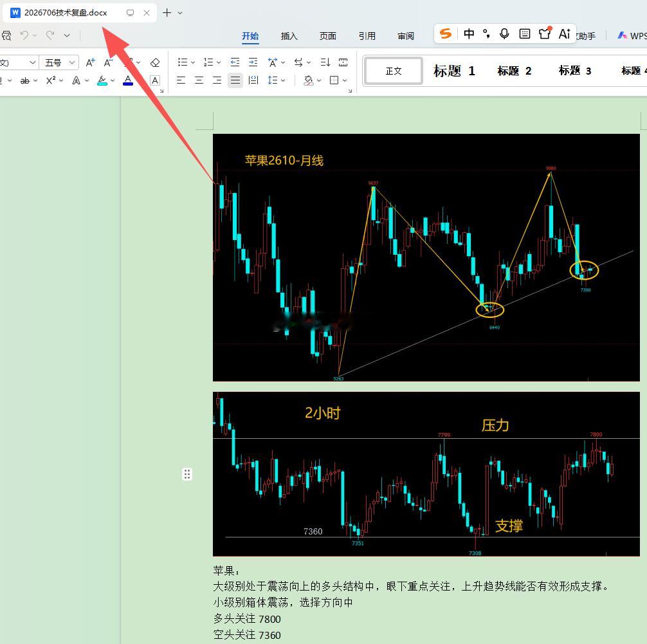This screenshot has width=647, height=644.
Task: Open Sogou soft keyboard icon
Action: click(524, 33)
